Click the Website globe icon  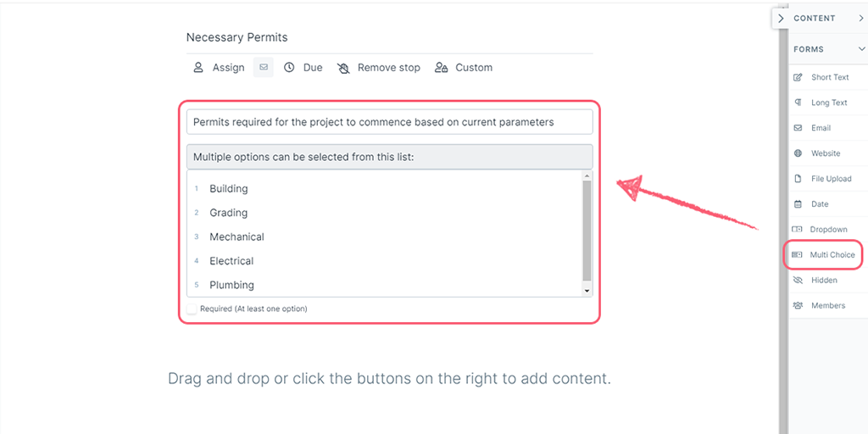pos(798,153)
